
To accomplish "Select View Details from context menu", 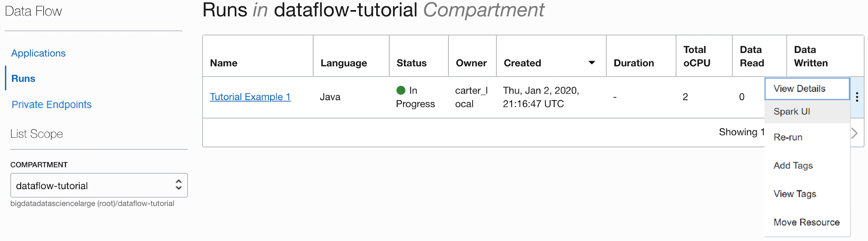I will click(799, 89).
